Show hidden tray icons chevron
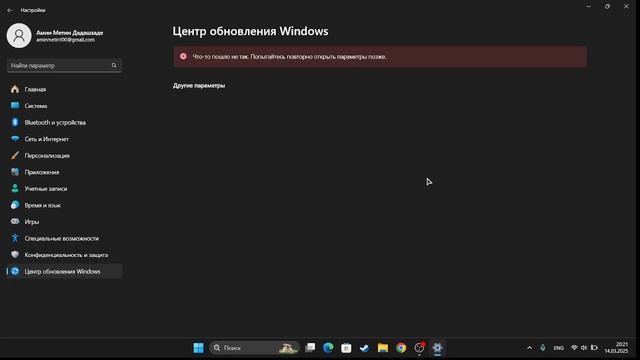The width and height of the screenshot is (640, 360). point(529,348)
